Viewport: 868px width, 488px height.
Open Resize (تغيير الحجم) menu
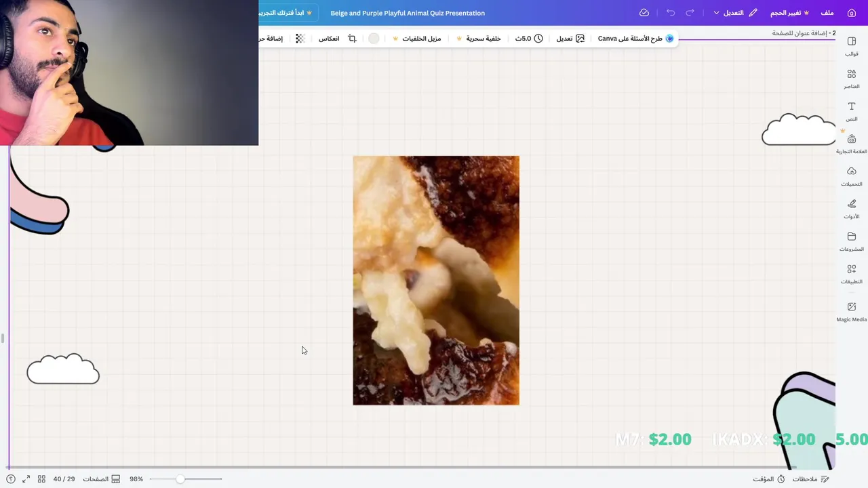coord(789,13)
